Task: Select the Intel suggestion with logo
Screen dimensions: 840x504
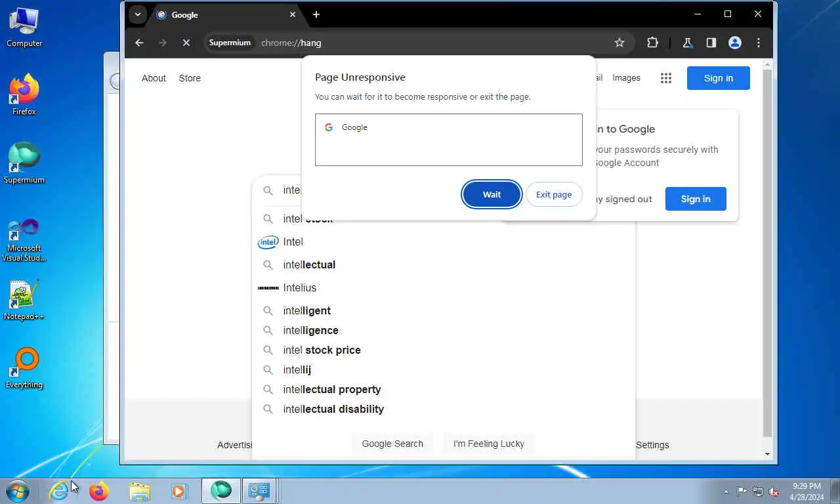Action: [x=444, y=241]
